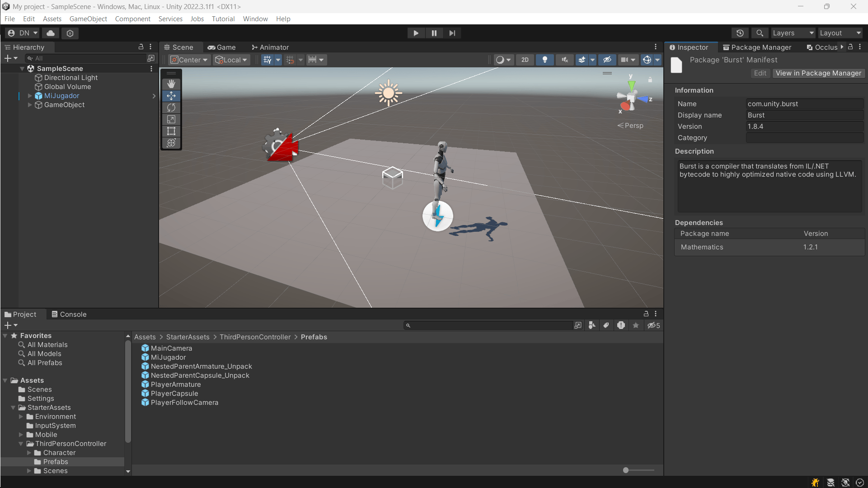Image resolution: width=868 pixels, height=488 pixels.
Task: Open the DN account dropdown
Action: point(23,33)
